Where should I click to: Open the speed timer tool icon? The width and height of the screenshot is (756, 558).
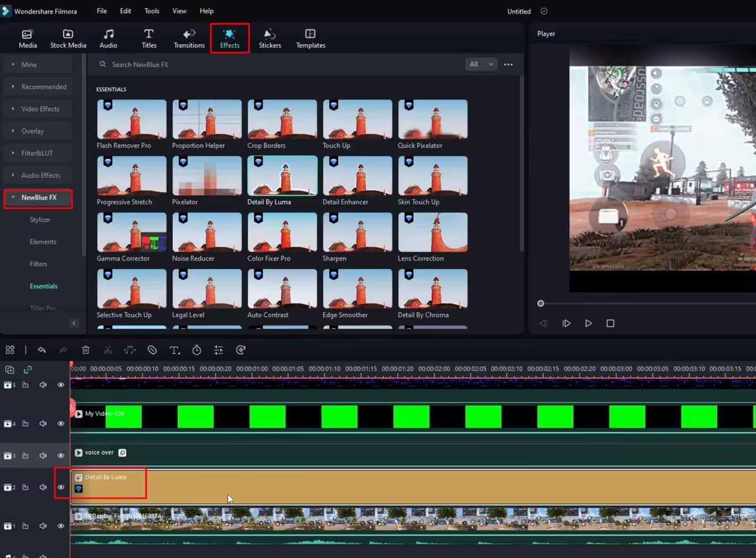(196, 350)
